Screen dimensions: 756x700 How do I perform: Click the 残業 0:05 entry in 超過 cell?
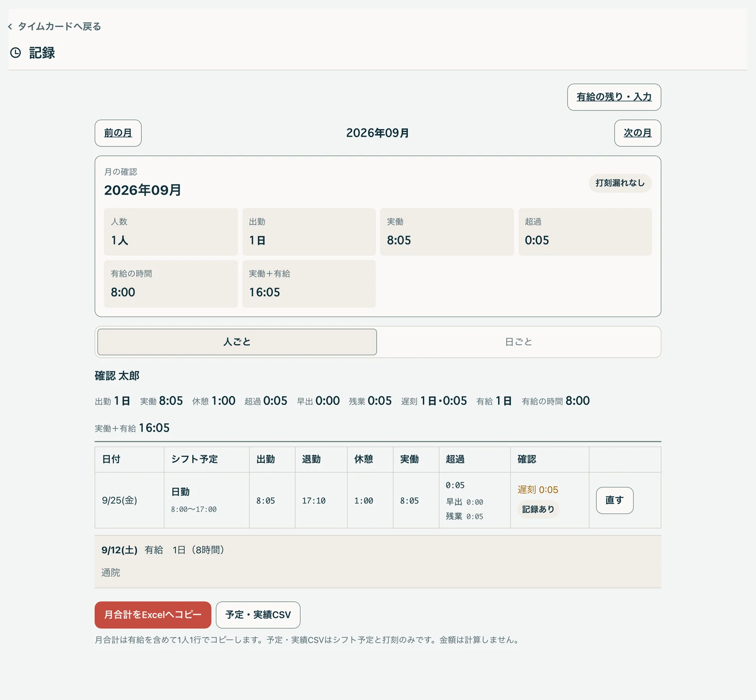[x=464, y=517]
